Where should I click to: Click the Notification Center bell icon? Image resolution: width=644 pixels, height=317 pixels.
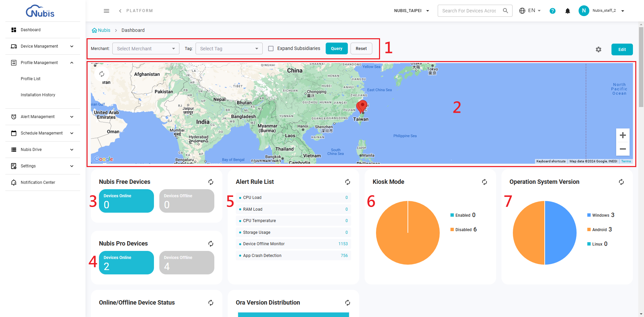(x=14, y=182)
